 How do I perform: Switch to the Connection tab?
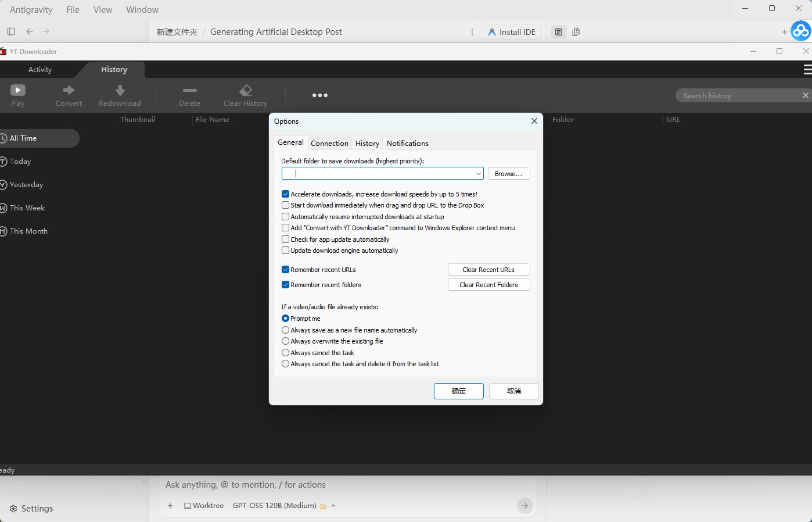click(x=329, y=144)
